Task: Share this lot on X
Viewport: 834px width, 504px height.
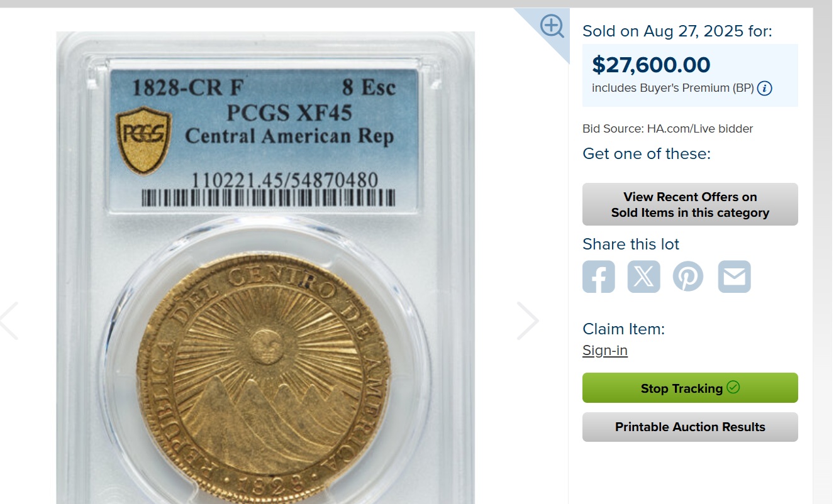Action: tap(644, 277)
